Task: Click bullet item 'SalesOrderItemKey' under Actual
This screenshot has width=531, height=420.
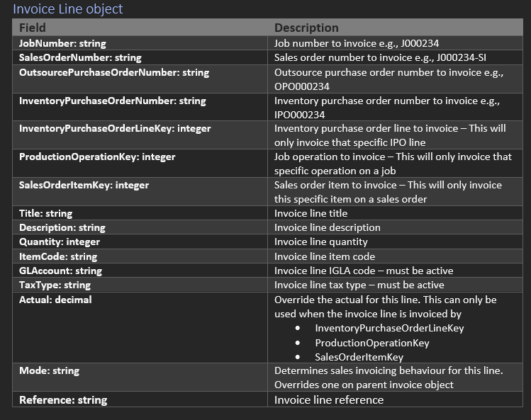Action: (x=359, y=358)
